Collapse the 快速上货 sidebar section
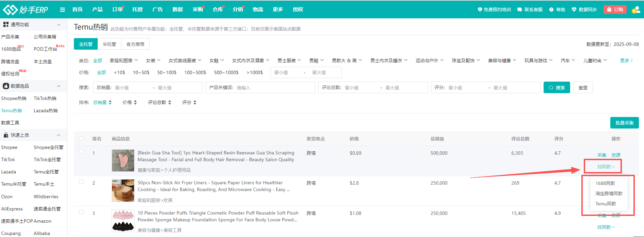644x237 pixels. [59, 135]
